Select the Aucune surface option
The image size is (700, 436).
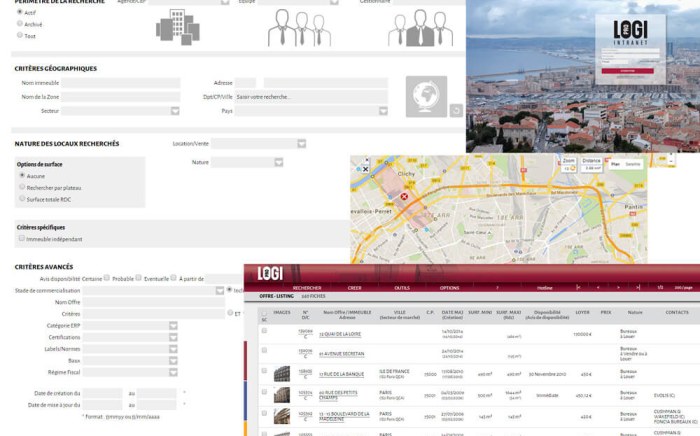pos(22,175)
